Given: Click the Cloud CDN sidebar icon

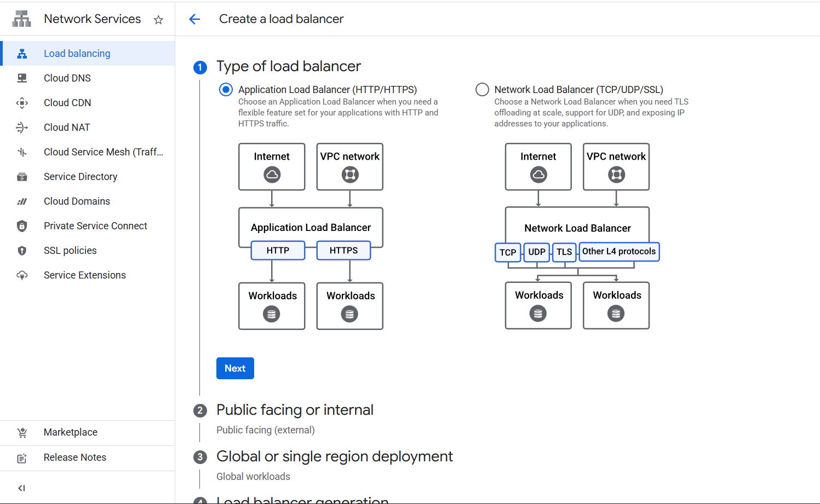Looking at the screenshot, I should pos(22,103).
